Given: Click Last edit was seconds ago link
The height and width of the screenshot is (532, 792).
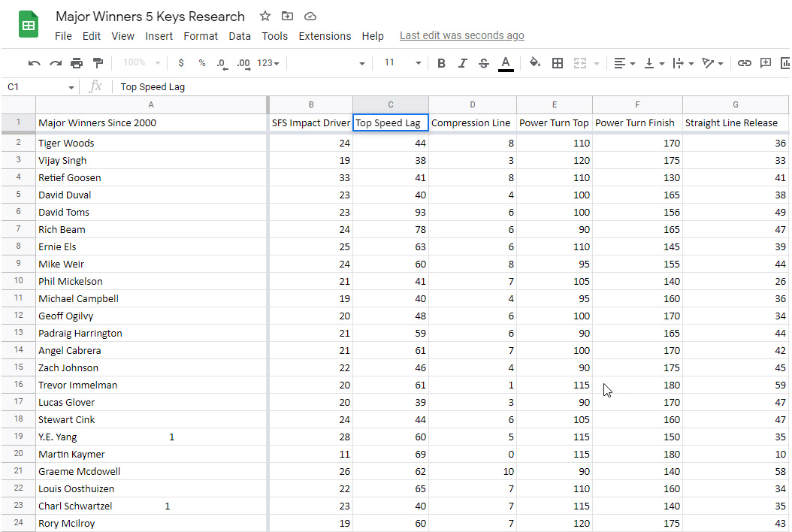Looking at the screenshot, I should [461, 35].
